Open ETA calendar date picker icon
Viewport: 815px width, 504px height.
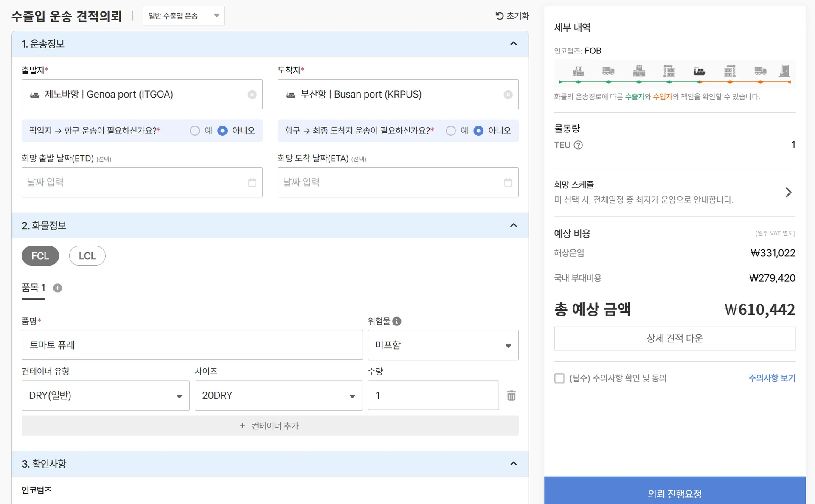point(508,182)
